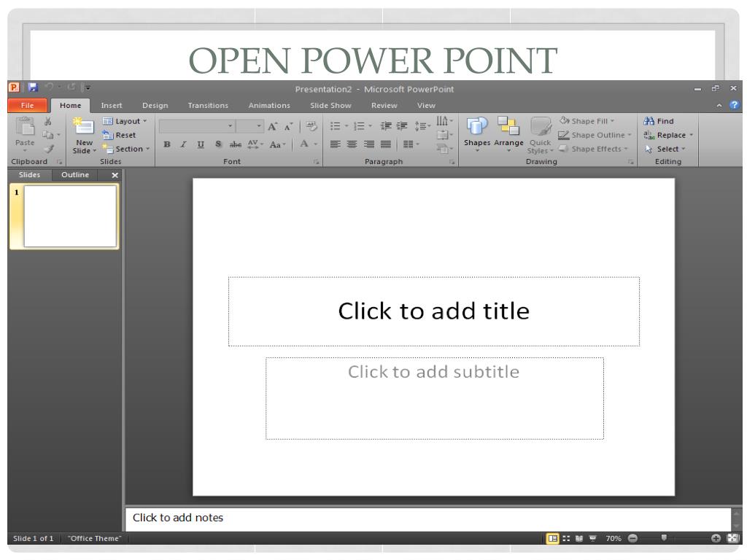The width and height of the screenshot is (747, 560).
Task: Open PowerPoint Help question mark icon
Action: pyautogui.click(x=734, y=105)
